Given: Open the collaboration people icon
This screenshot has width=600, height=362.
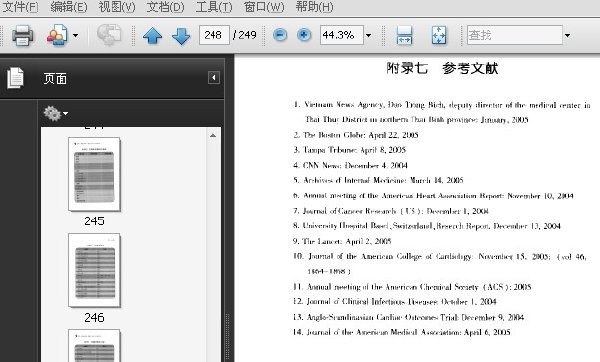Looking at the screenshot, I should coord(57,35).
